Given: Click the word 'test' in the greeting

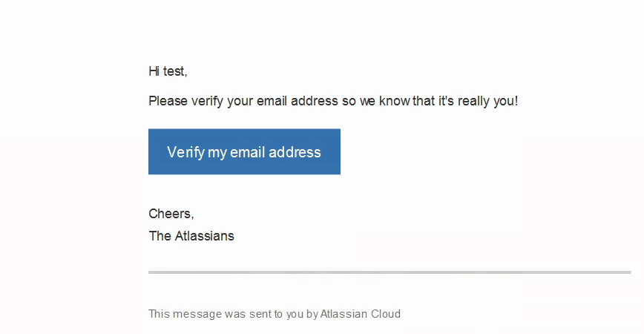Looking at the screenshot, I should pos(175,71).
